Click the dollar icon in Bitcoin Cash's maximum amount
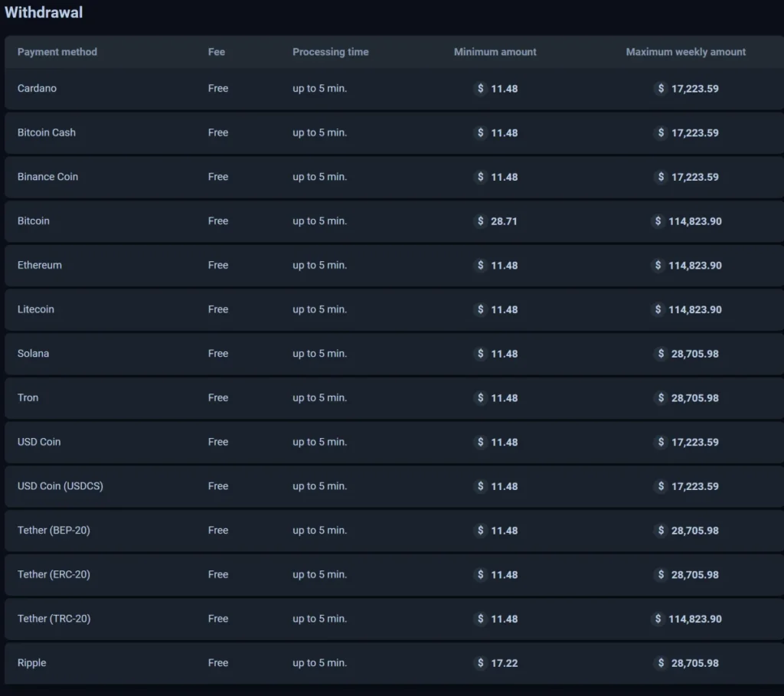This screenshot has height=696, width=784. coord(661,132)
